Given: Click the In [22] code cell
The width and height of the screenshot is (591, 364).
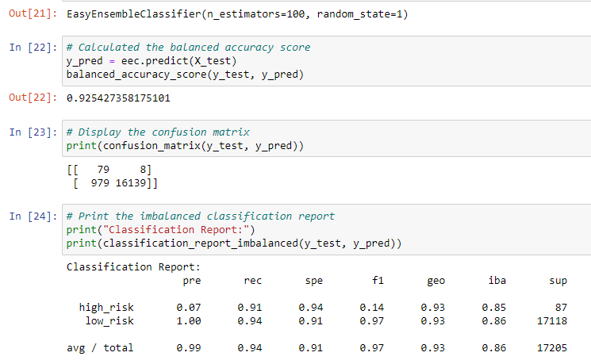Looking at the screenshot, I should tap(326, 61).
